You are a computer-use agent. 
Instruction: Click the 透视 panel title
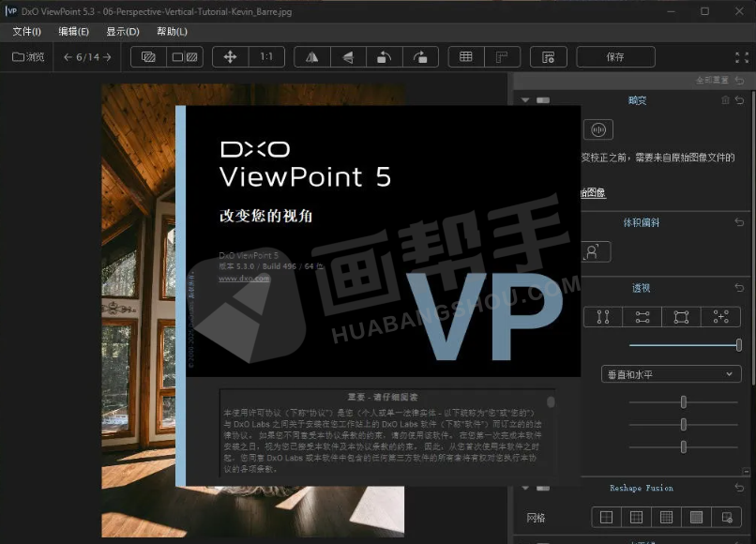pyautogui.click(x=642, y=288)
